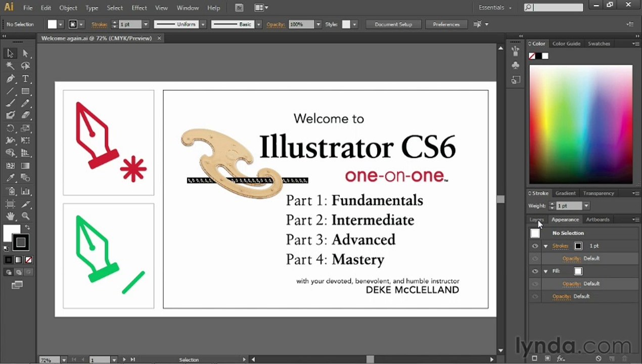The image size is (642, 364).
Task: Set paint mode to None
Action: [28, 260]
